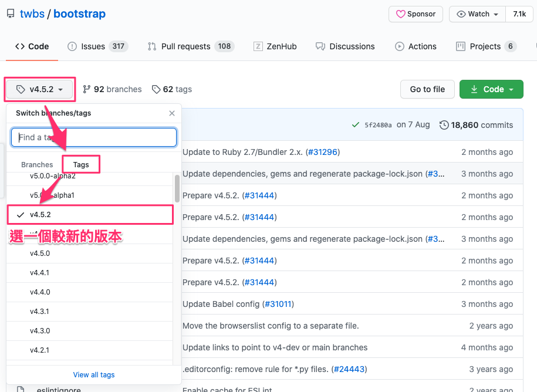This screenshot has height=392, width=537.
Task: Select tag v4.4.1
Action: pos(90,273)
